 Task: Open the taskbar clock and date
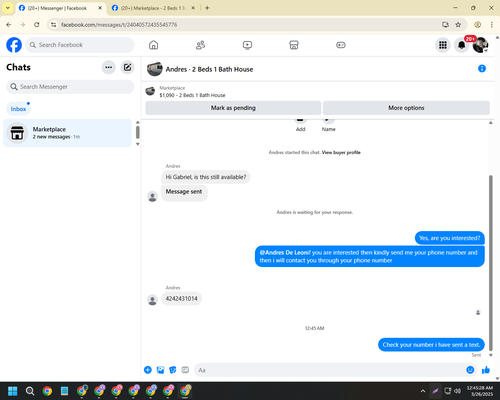[479, 391]
